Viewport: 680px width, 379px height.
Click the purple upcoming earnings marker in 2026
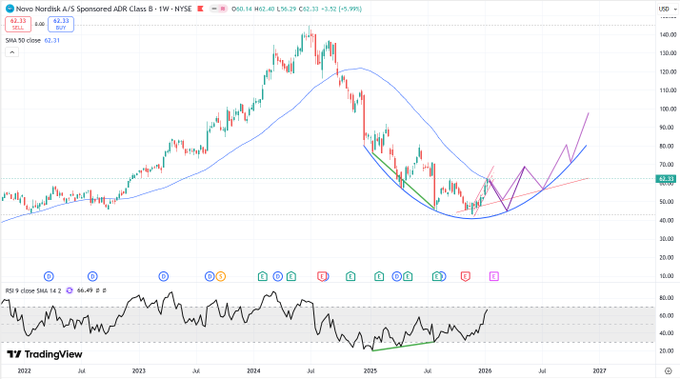pyautogui.click(x=494, y=276)
